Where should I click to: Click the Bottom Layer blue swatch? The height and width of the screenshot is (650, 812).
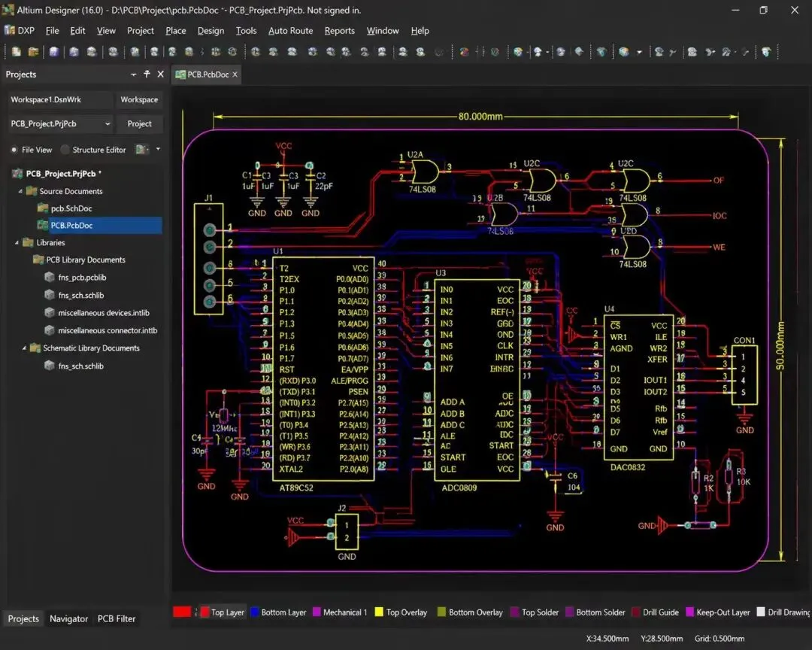(255, 612)
